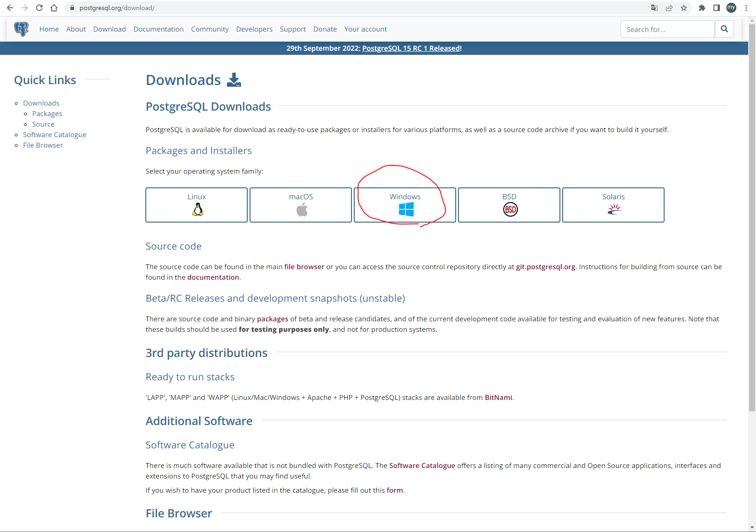
Task: Open the Download nav item
Action: 109,29
